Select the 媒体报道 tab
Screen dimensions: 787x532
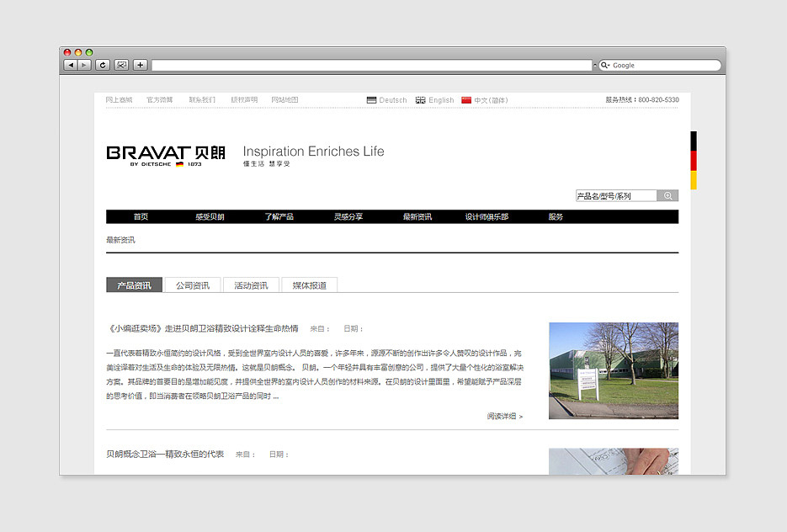tap(309, 285)
